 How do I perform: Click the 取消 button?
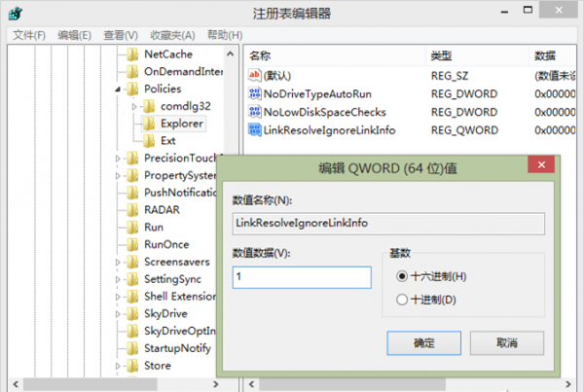(506, 343)
